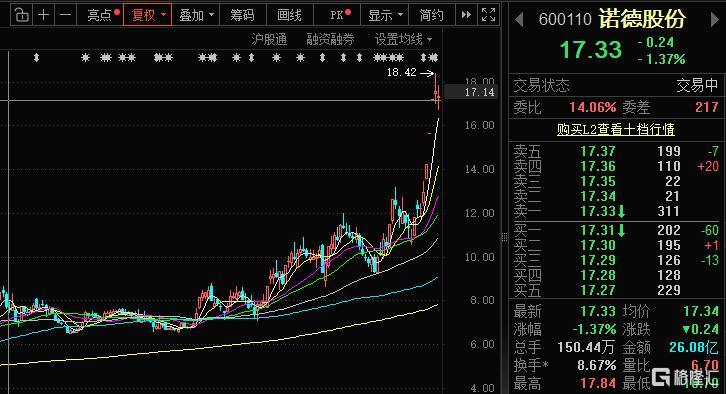
Task: Click the unlock padlock icon in the toolbar
Action: (21, 15)
